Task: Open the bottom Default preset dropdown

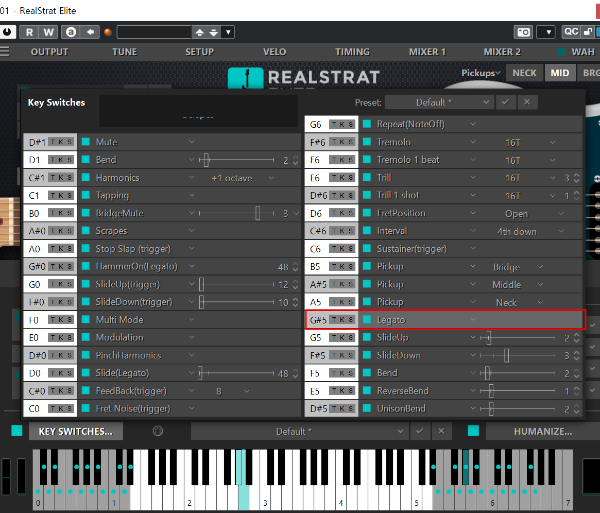Action: [x=299, y=431]
